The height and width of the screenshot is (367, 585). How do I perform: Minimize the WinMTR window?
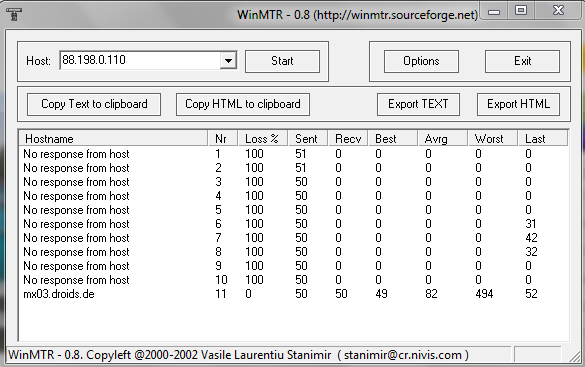494,12
